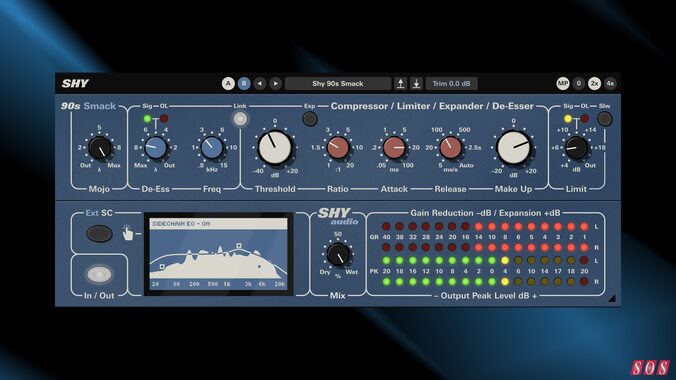Go to previous preset arrow
The height and width of the screenshot is (380, 676).
[260, 84]
